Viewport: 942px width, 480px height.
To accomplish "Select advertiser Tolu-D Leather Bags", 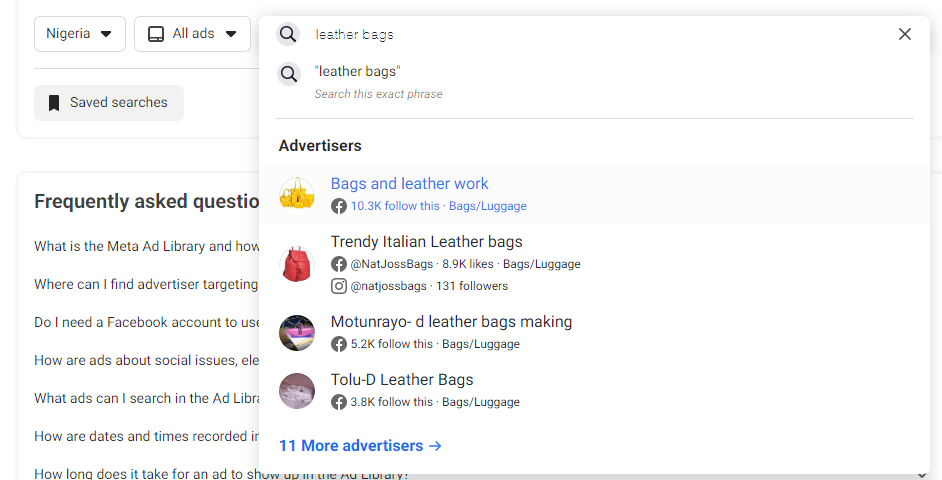I will tap(595, 390).
